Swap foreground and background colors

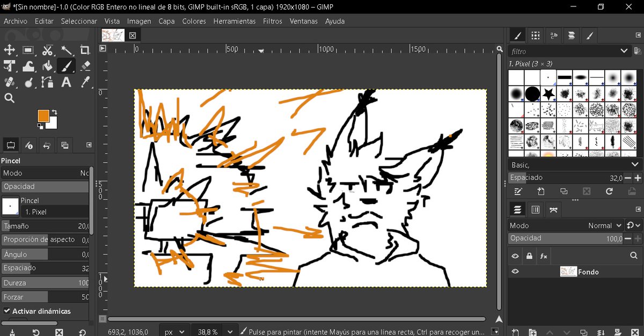tap(54, 112)
